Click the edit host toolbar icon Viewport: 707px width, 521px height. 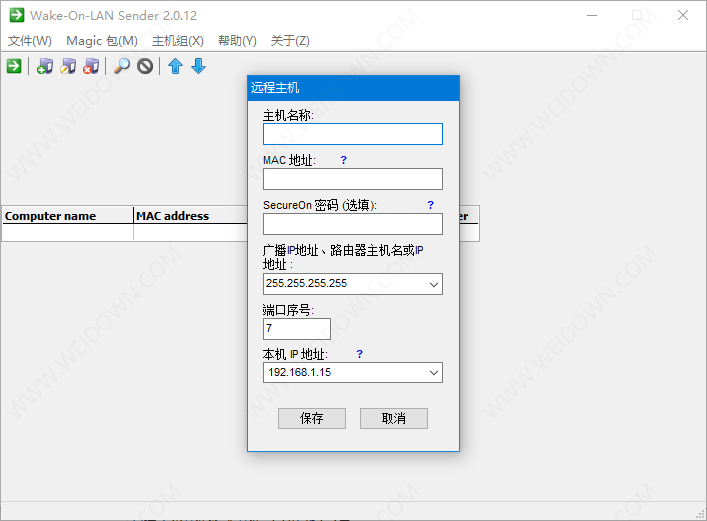coord(68,66)
